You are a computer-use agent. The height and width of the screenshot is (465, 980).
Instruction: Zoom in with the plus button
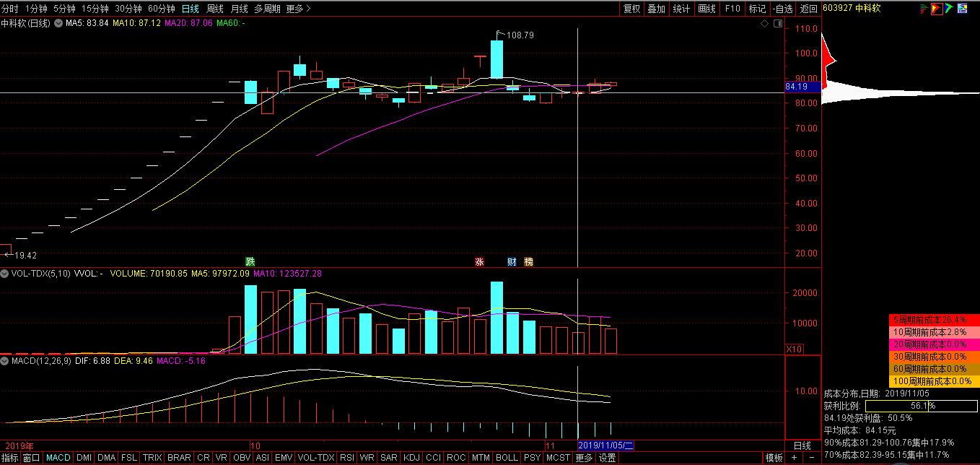[x=794, y=458]
